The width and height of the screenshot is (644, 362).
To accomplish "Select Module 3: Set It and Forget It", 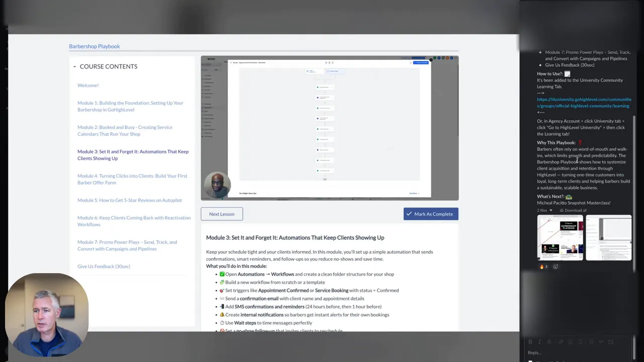I will point(133,155).
